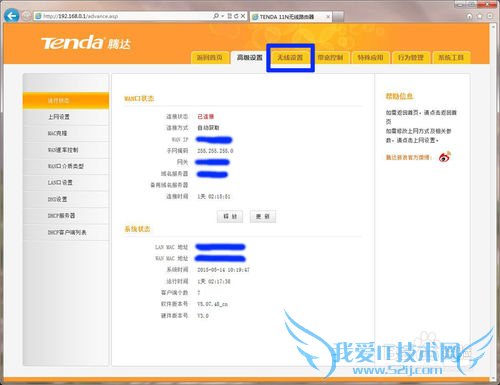Select WAN口介质类型 in the sidebar
Image resolution: width=500 pixels, height=385 pixels.
point(66,166)
